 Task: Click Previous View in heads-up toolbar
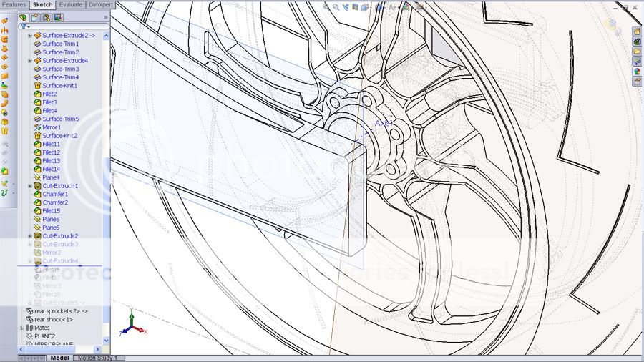346,6
